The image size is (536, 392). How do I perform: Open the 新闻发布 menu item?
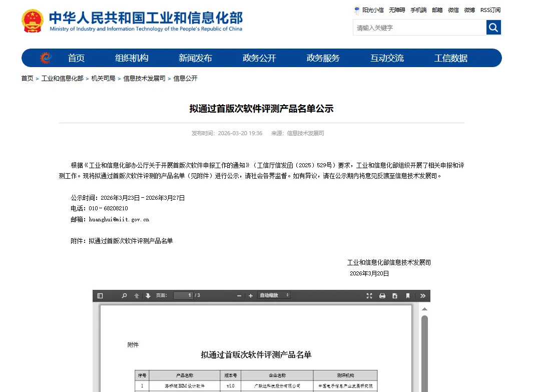pos(195,58)
